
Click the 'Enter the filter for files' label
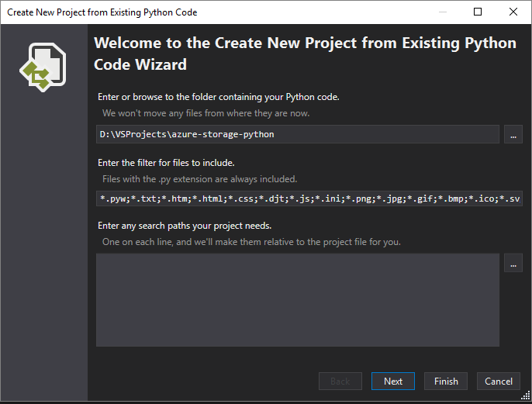pyautogui.click(x=166, y=163)
